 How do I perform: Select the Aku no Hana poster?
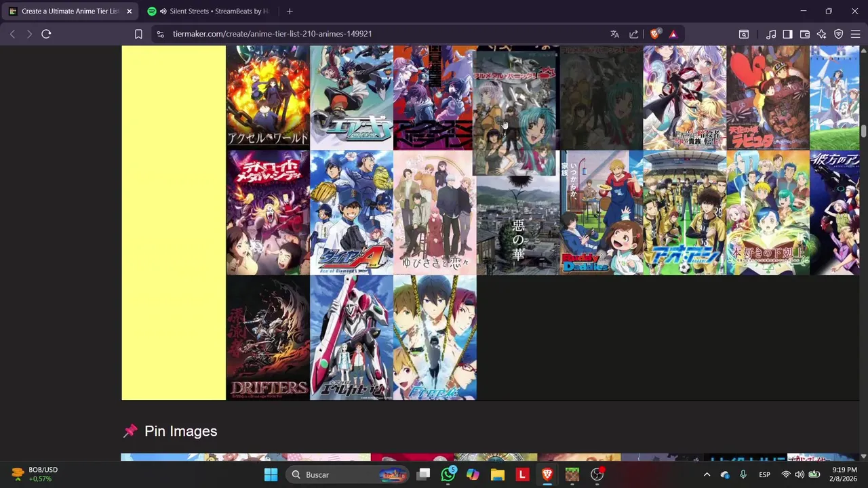518,226
